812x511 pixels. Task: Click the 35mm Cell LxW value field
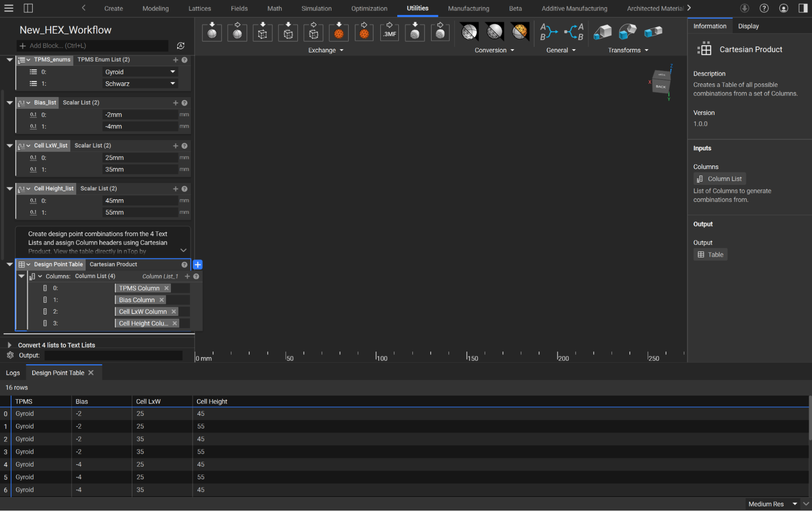pyautogui.click(x=140, y=170)
